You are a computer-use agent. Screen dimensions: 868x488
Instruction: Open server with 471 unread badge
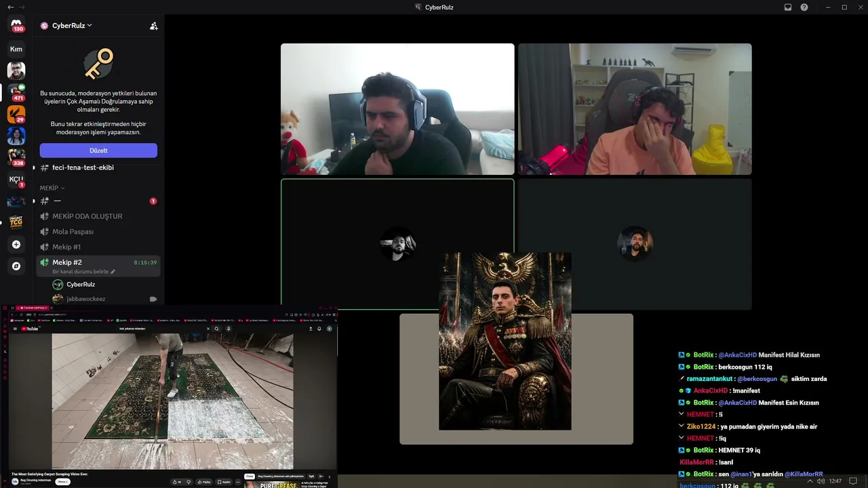coord(16,92)
